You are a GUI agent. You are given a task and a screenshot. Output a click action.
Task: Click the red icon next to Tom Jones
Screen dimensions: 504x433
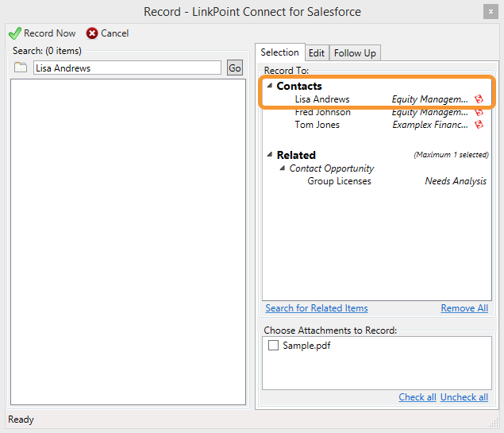click(x=479, y=125)
